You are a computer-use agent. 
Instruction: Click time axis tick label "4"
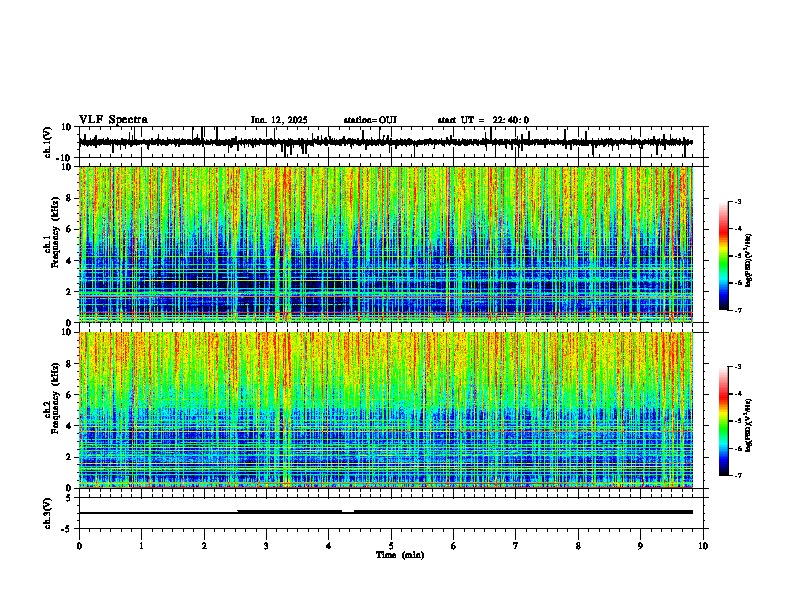click(x=329, y=546)
